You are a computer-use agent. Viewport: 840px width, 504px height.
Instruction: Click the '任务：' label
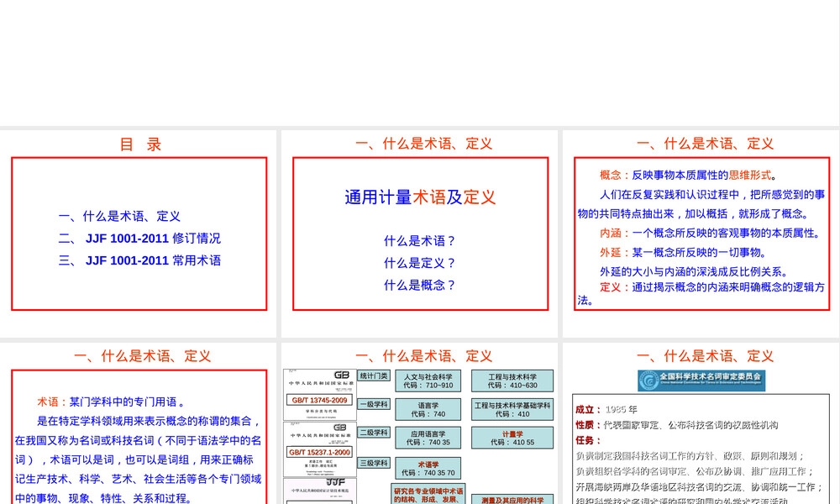[x=588, y=440]
